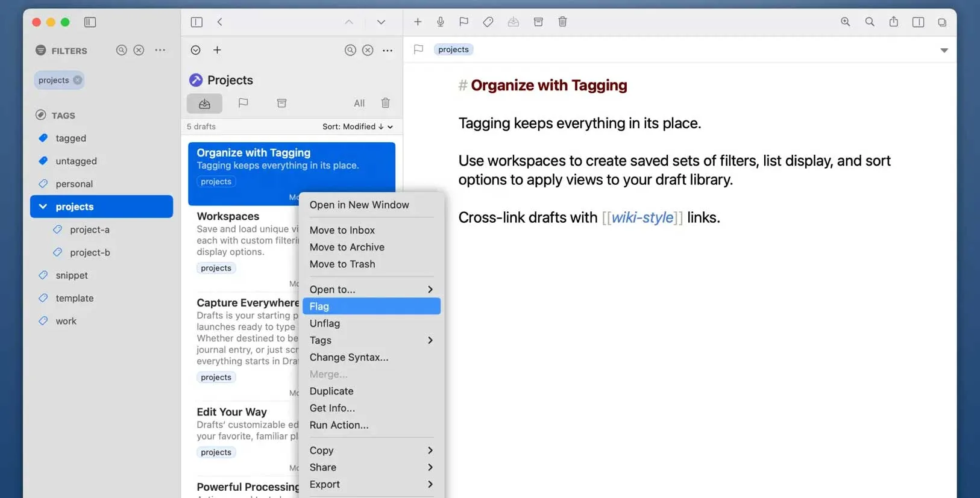Viewport: 980px width, 498px height.
Task: Click the archive box icon in toolbar
Action: [538, 22]
